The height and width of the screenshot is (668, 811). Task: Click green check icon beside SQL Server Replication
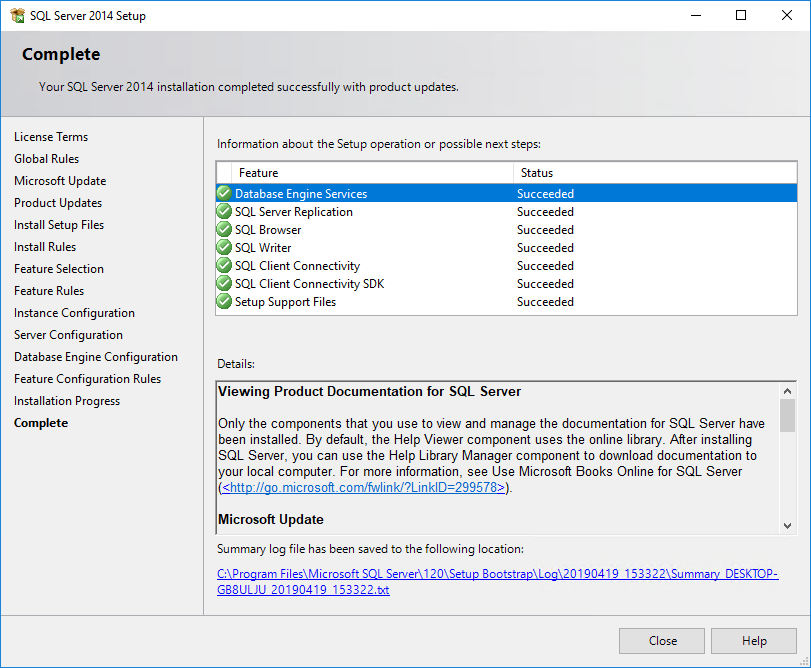(x=224, y=211)
